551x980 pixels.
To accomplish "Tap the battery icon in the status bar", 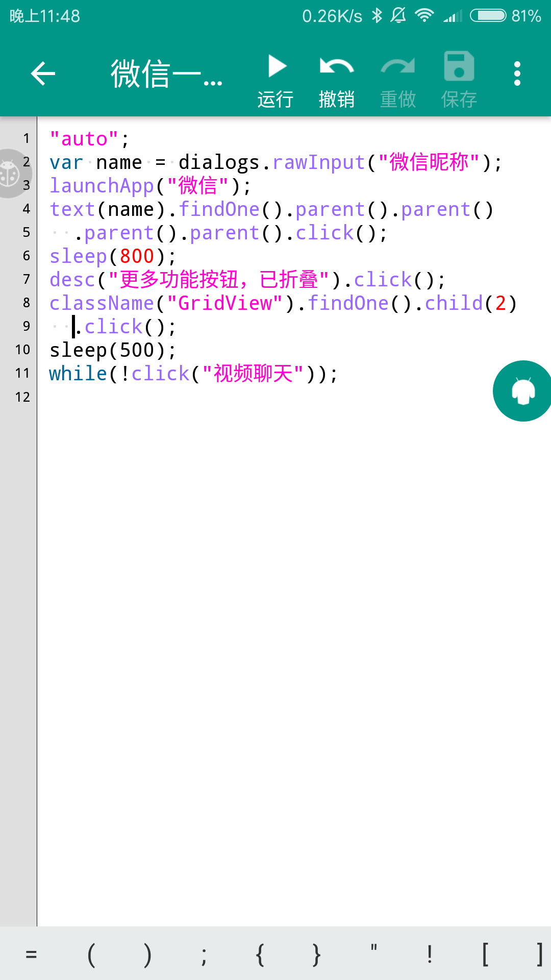I will [488, 16].
